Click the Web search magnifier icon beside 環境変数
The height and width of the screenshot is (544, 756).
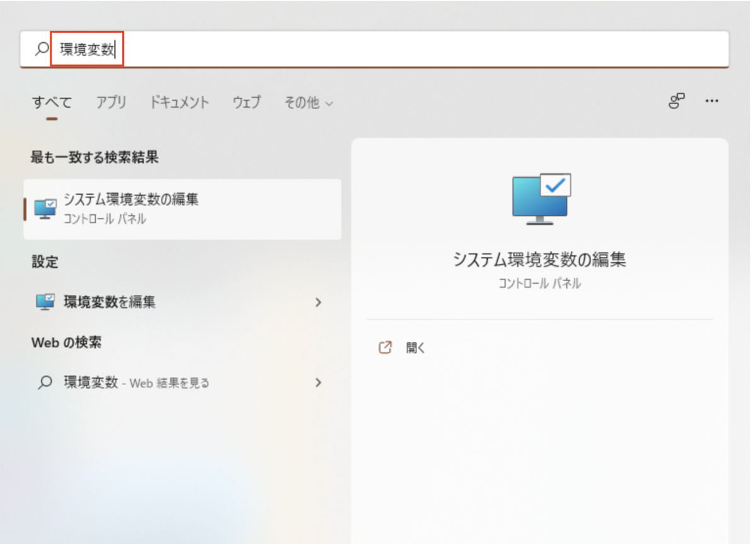click(45, 383)
